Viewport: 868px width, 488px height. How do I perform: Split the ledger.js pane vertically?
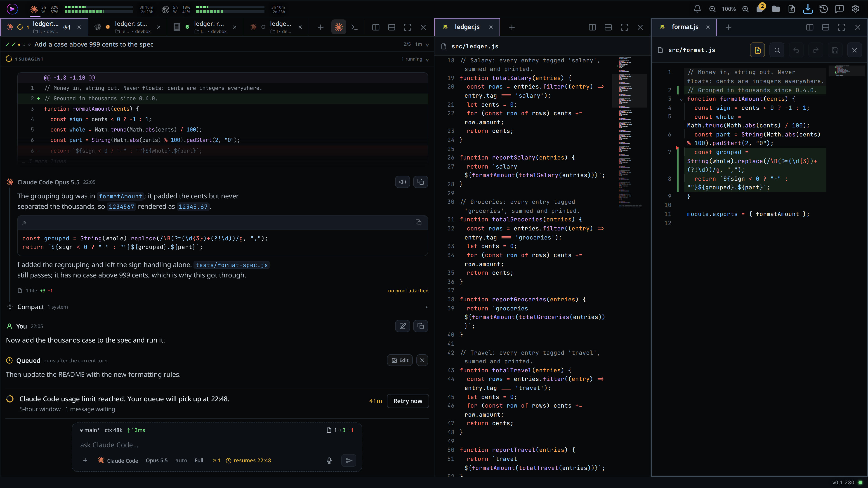(x=592, y=27)
